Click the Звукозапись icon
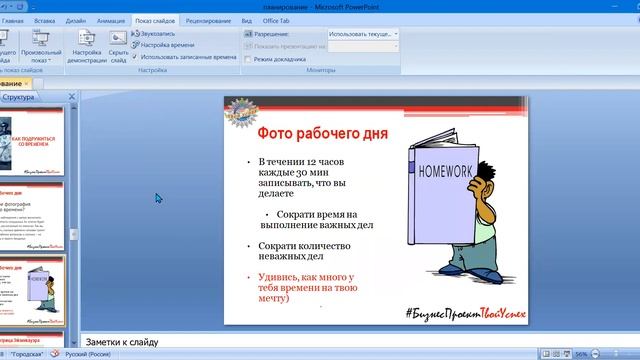The height and width of the screenshot is (360, 640). click(136, 33)
